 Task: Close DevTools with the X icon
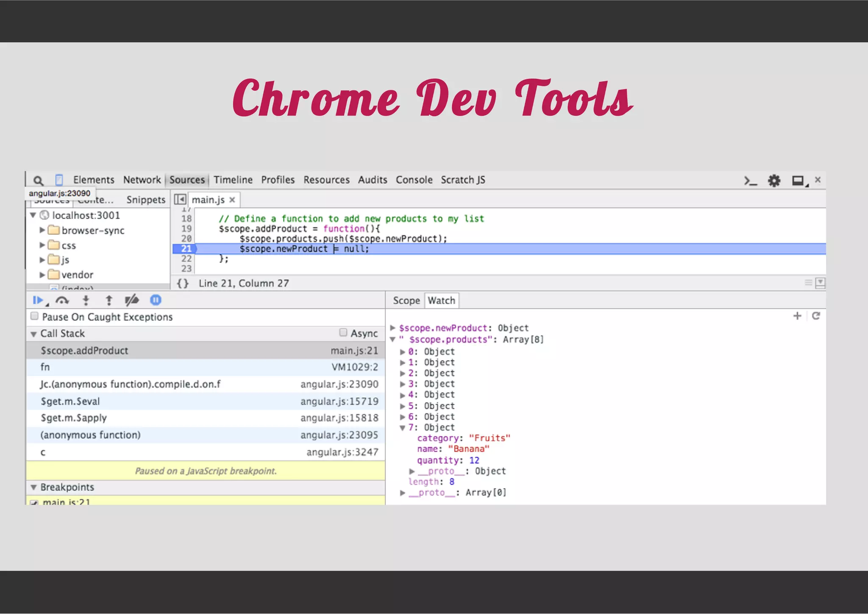(818, 180)
